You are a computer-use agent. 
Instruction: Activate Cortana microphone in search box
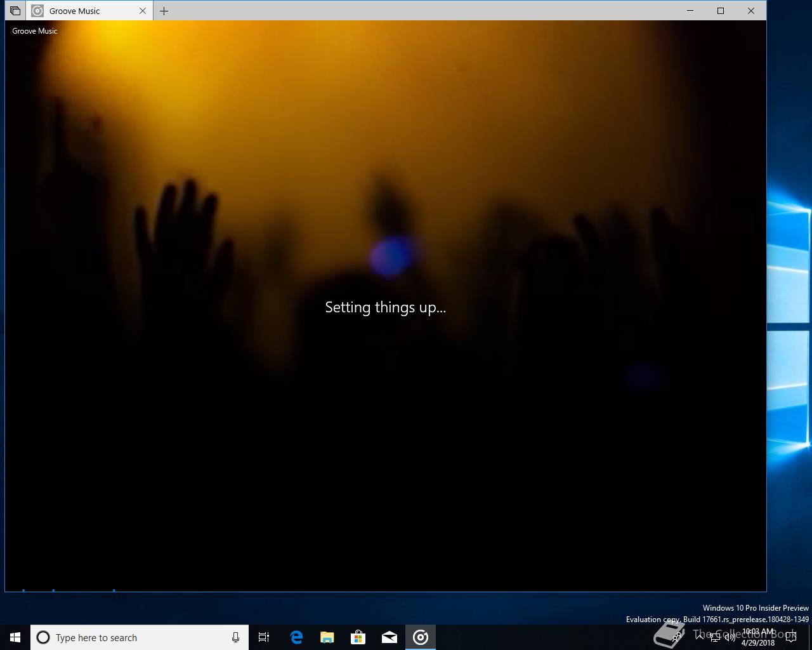(x=235, y=637)
